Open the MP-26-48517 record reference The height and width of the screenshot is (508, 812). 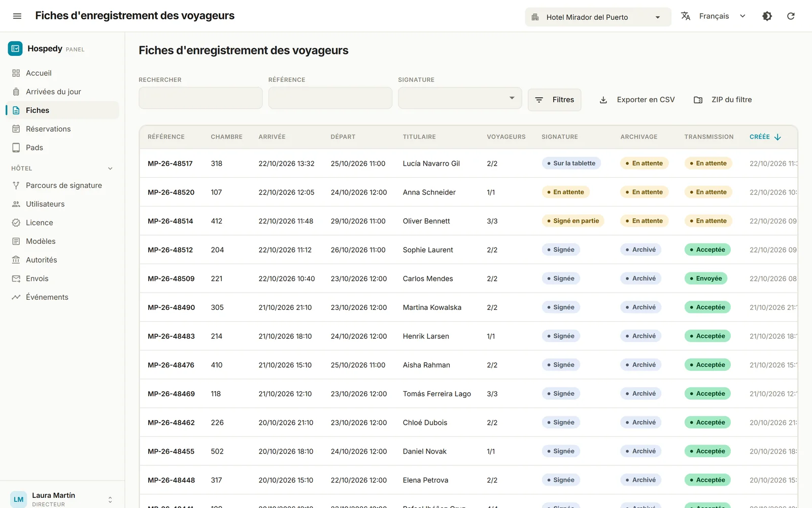(x=170, y=164)
